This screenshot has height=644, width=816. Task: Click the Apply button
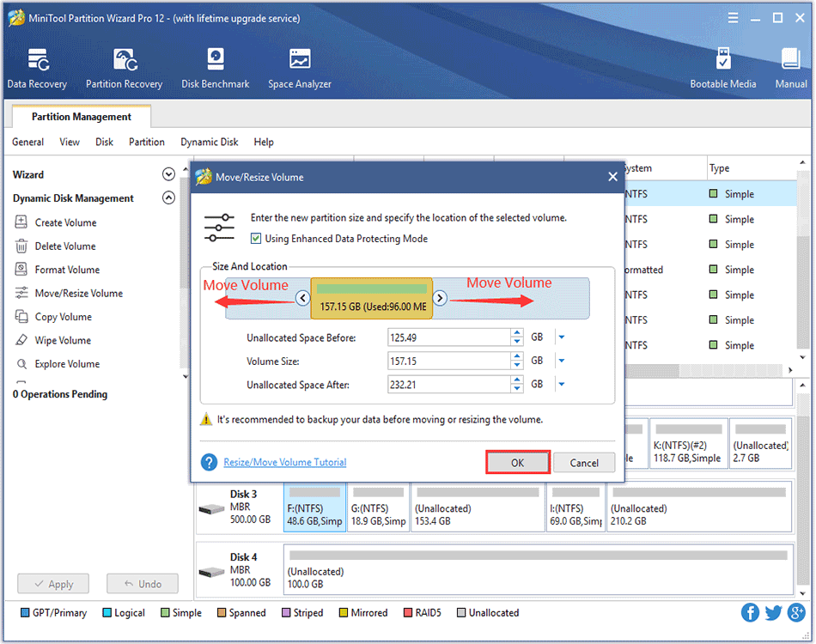coord(53,584)
